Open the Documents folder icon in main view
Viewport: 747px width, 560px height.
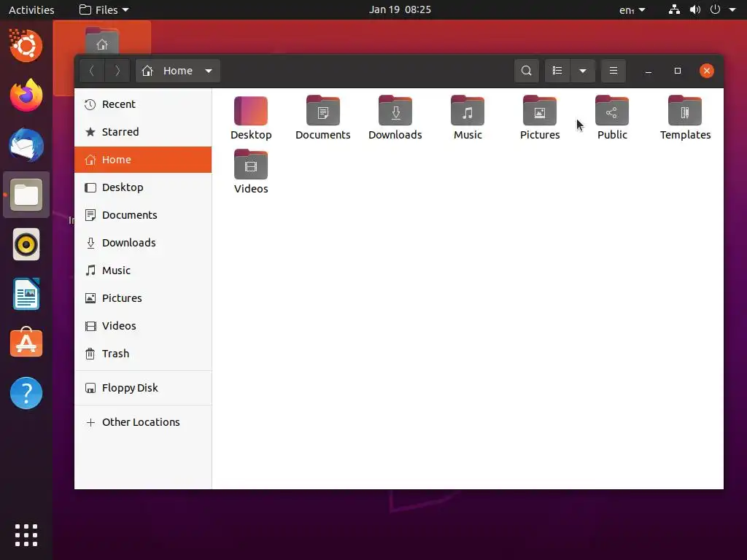[x=323, y=112]
